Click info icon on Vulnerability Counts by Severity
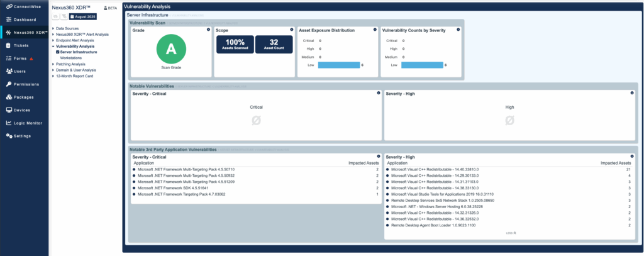644x256 pixels. tap(458, 30)
